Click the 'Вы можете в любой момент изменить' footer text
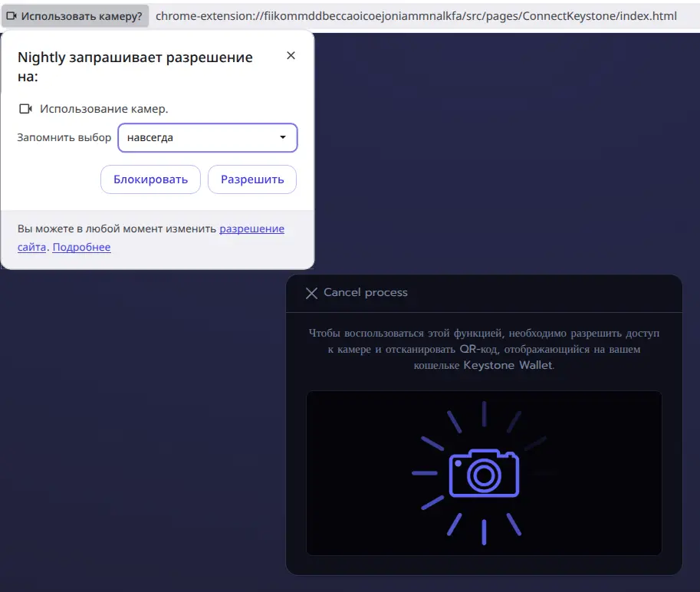 click(117, 229)
